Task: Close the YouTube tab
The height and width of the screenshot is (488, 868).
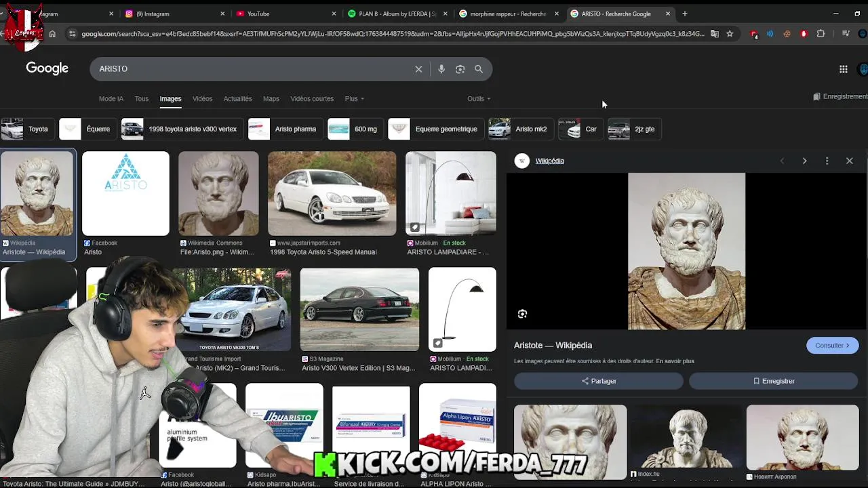Action: click(334, 14)
